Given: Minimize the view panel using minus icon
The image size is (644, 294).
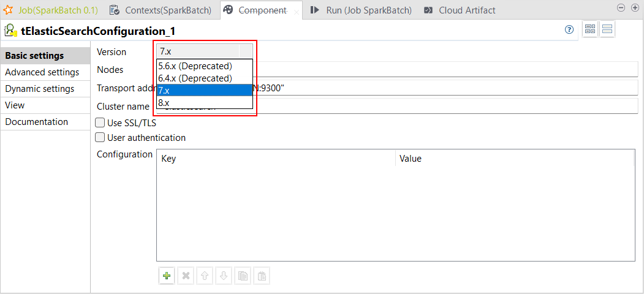Looking at the screenshot, I should click(x=621, y=8).
